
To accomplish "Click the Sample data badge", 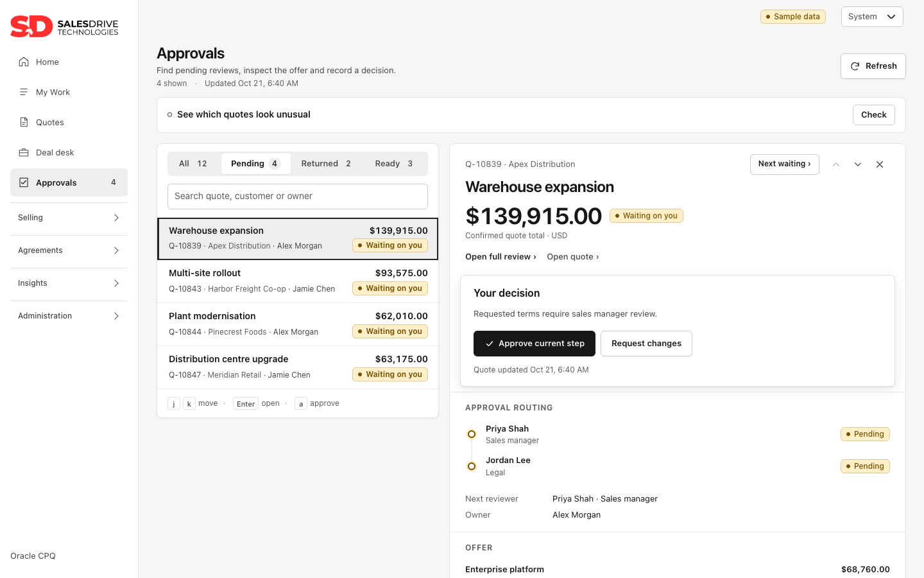I will (793, 17).
